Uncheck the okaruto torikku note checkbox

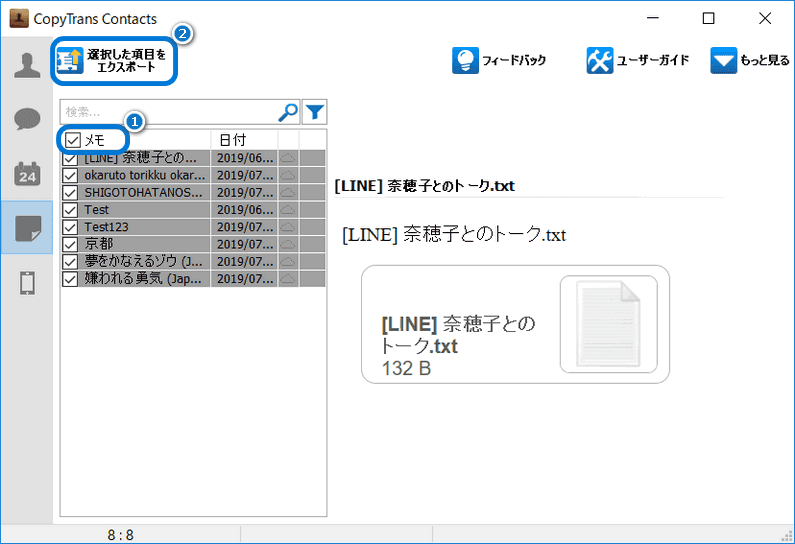(70, 175)
